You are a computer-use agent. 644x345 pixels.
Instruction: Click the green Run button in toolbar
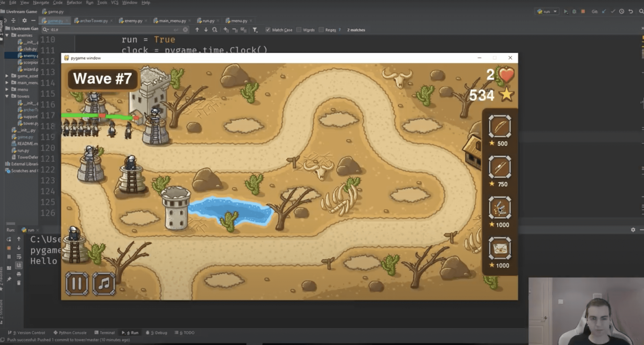[x=566, y=12]
